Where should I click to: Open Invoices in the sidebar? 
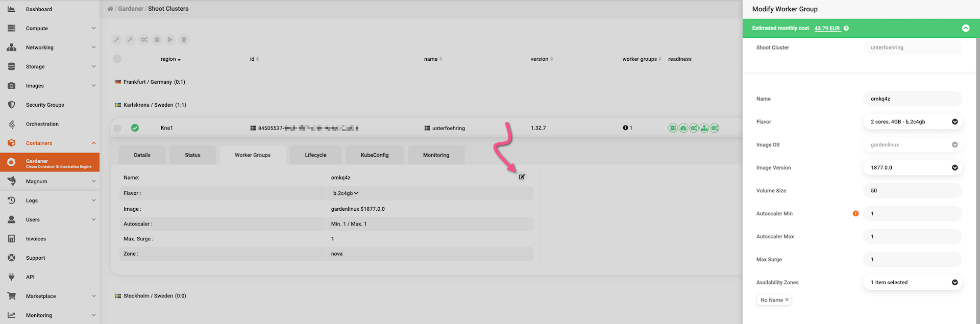click(x=36, y=239)
